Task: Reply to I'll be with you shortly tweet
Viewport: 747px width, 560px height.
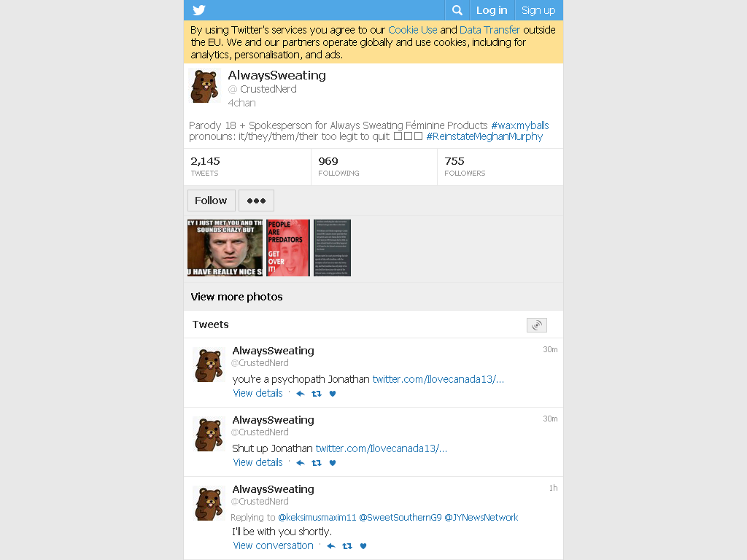Action: click(331, 546)
